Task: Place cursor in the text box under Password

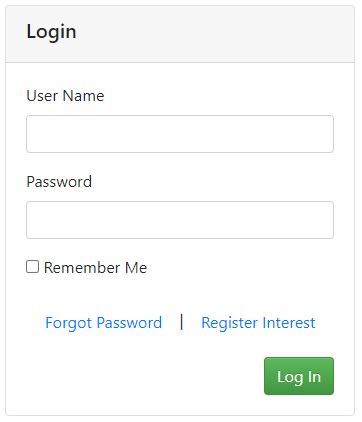Action: tap(180, 220)
